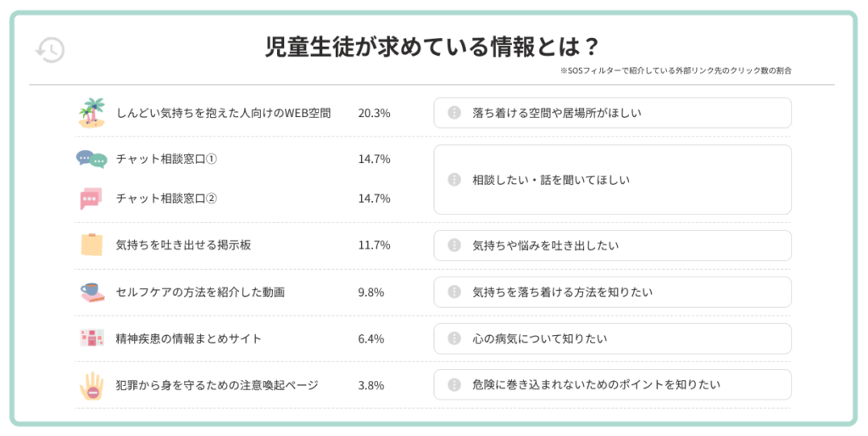This screenshot has height=436, width=868.
Task: Click the palm tree island icon
Action: point(92,113)
